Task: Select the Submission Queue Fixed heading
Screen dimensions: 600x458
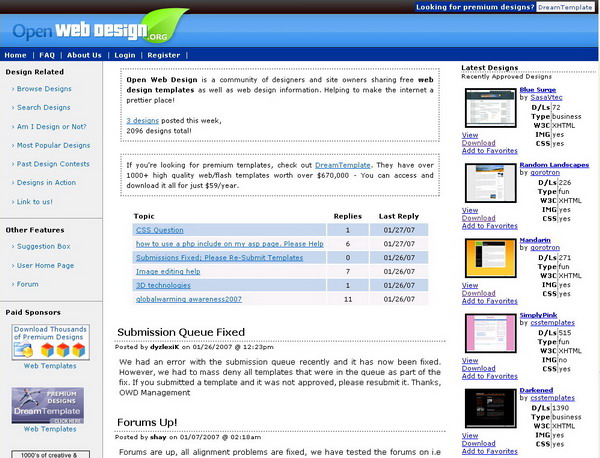Action: pyautogui.click(x=181, y=332)
